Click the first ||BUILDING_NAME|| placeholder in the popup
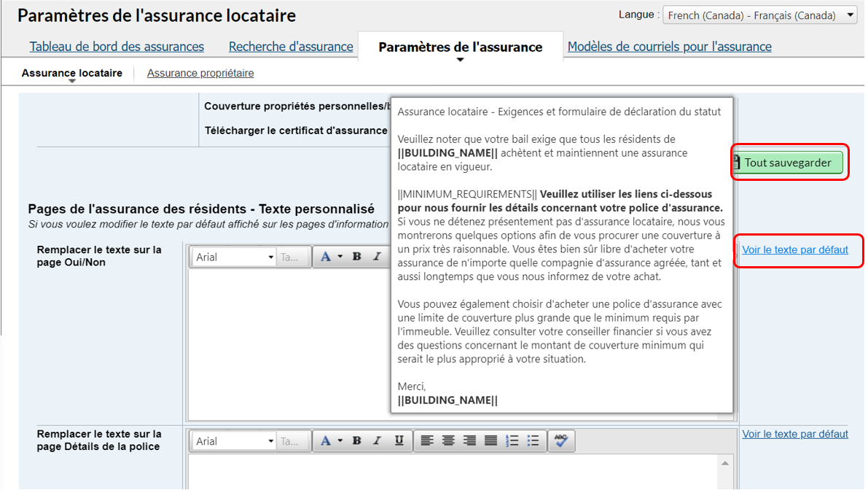868x493 pixels. (x=447, y=153)
